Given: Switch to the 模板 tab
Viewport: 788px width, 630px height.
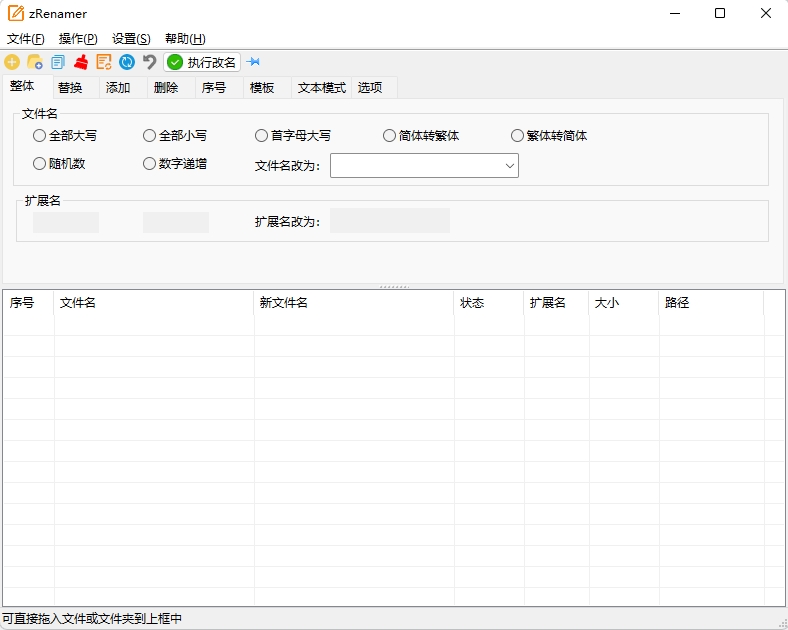Looking at the screenshot, I should [x=267, y=88].
